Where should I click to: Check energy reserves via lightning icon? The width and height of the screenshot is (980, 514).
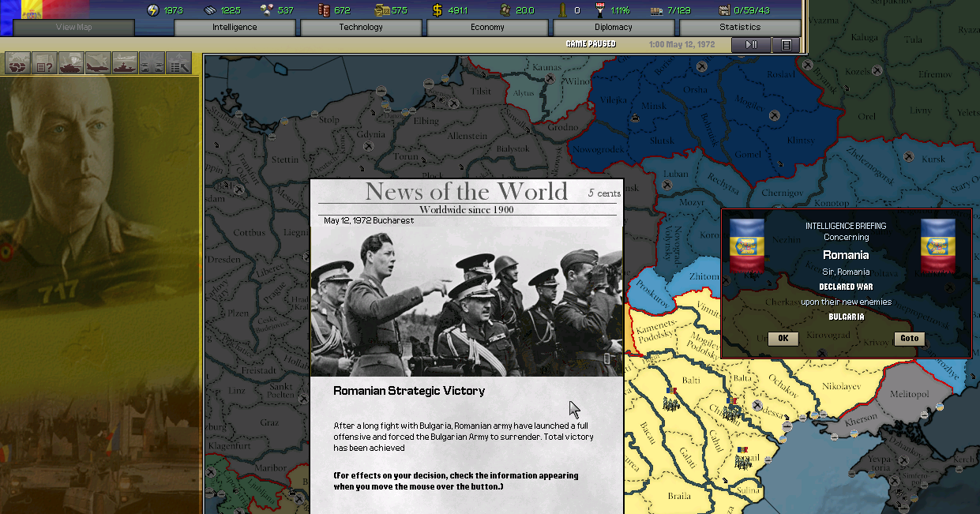point(153,10)
